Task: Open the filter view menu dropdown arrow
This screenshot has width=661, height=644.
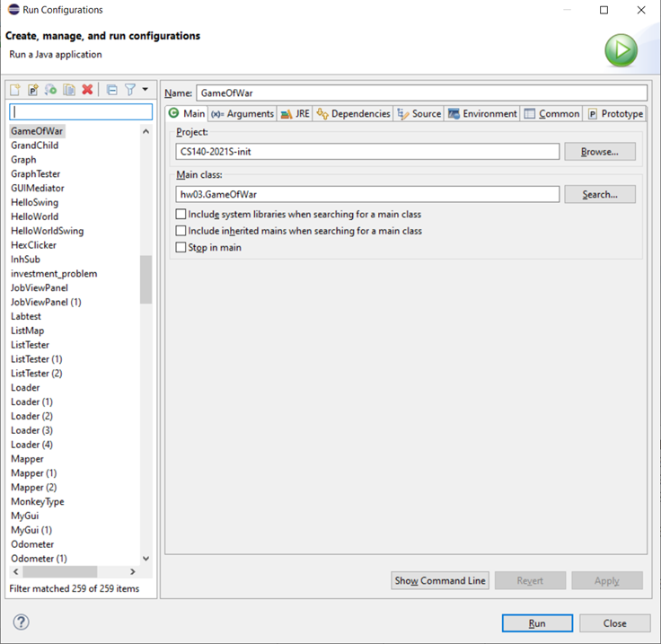Action: 145,90
